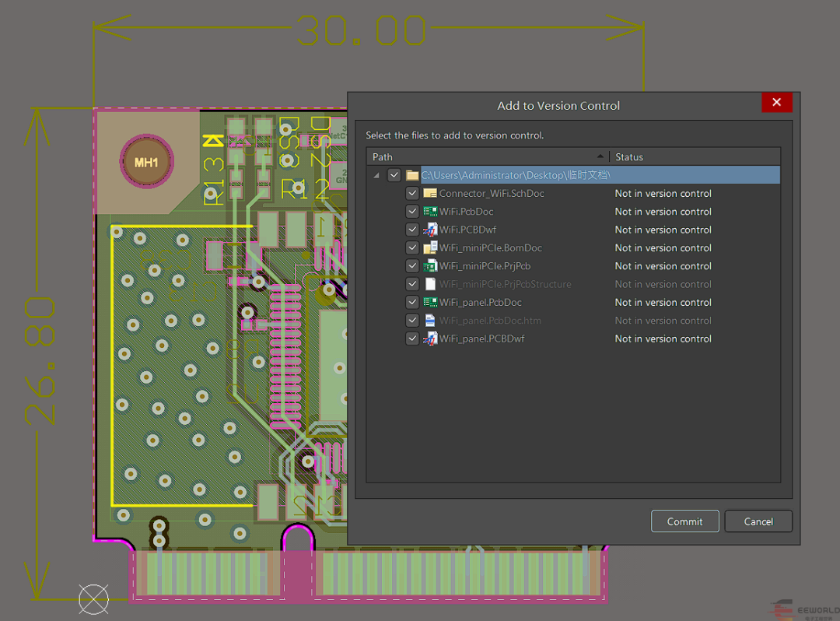Click the WiFi_miniPCIe.BomDoc file icon

click(430, 248)
